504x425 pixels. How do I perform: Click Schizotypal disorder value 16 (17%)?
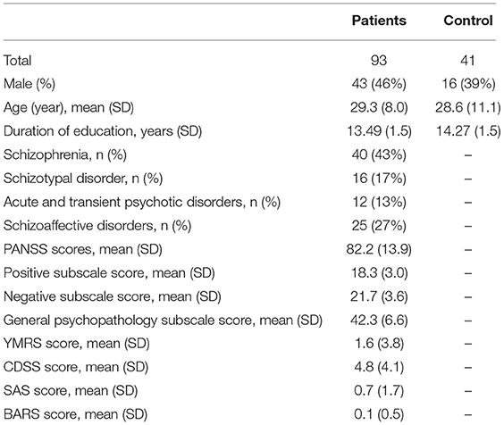click(x=379, y=179)
